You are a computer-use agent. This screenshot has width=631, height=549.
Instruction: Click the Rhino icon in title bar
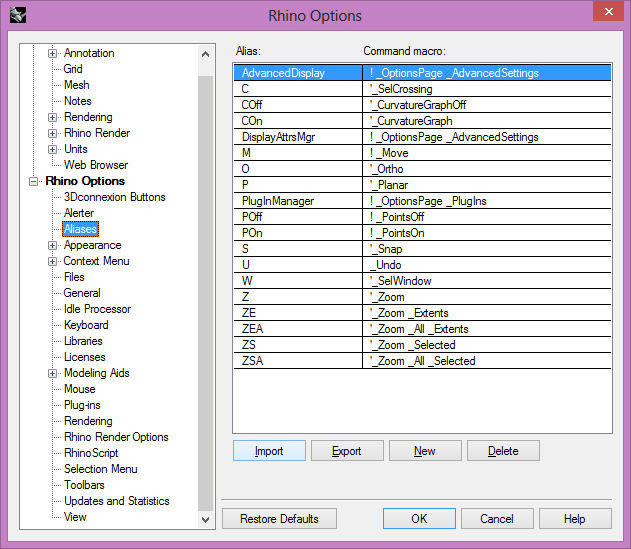pyautogui.click(x=18, y=14)
